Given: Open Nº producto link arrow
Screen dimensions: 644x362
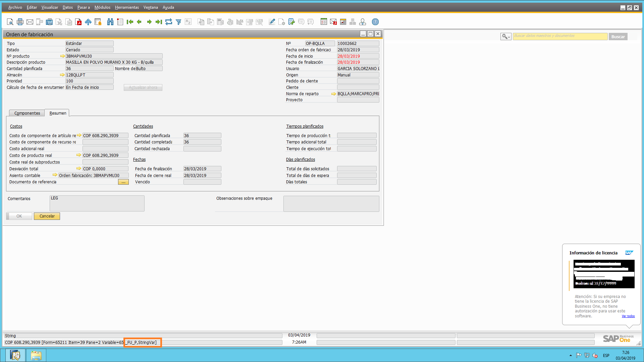Looking at the screenshot, I should pyautogui.click(x=62, y=56).
